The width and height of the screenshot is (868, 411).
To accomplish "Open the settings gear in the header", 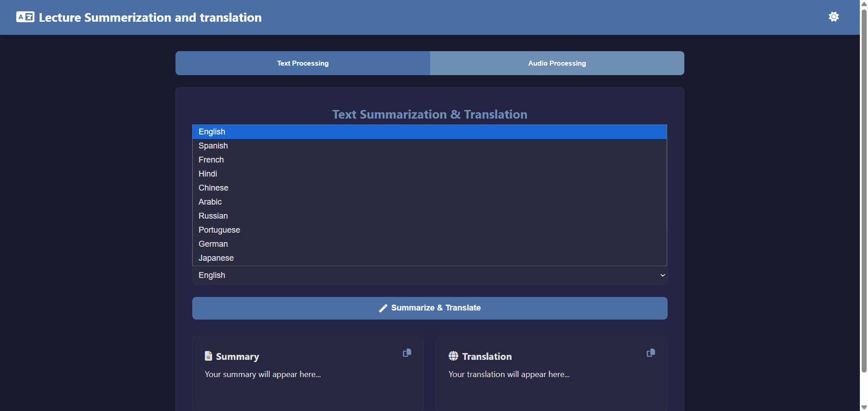I will tap(834, 17).
